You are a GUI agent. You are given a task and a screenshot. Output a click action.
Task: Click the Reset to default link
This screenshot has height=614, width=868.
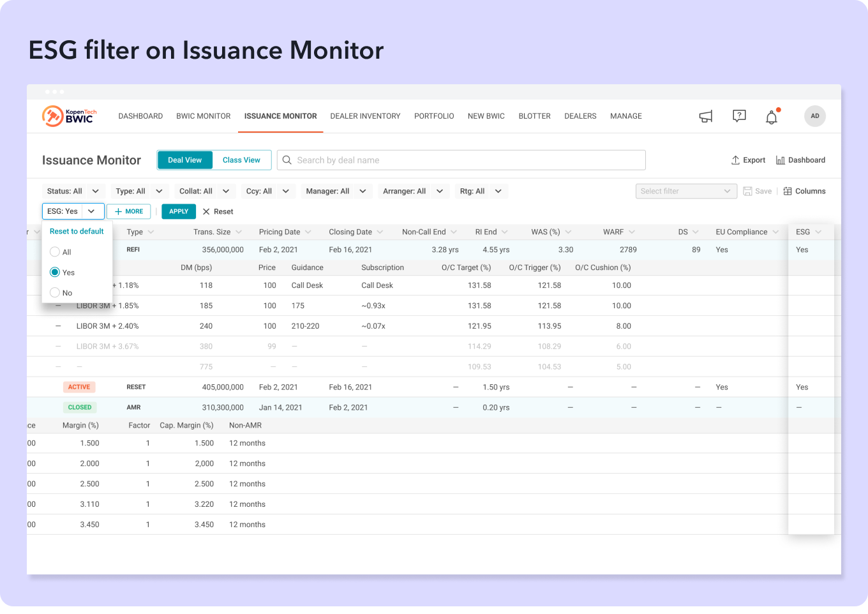click(77, 232)
